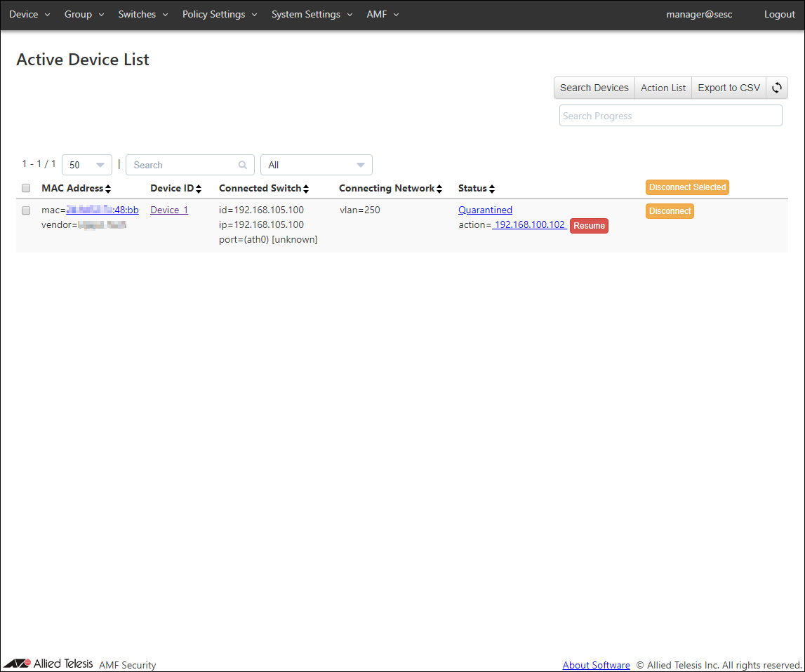Click the Search Progress field
This screenshot has height=672, width=805.
click(670, 116)
